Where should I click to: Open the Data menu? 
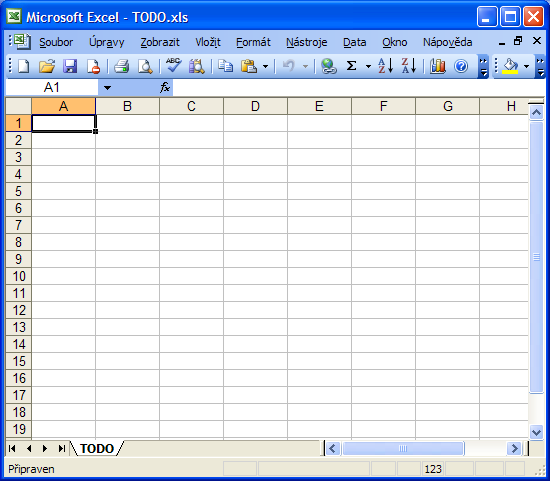coord(355,42)
